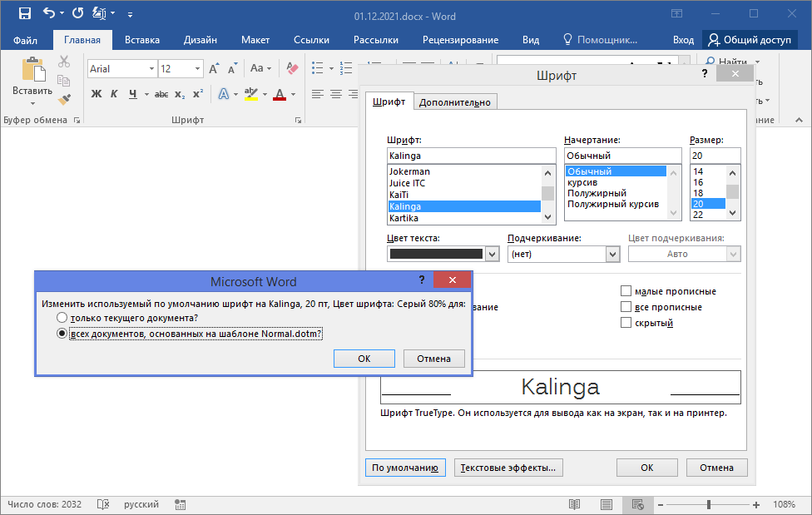The height and width of the screenshot is (515, 812).
Task: Open the underline style arrow next to Ч
Action: 146,94
